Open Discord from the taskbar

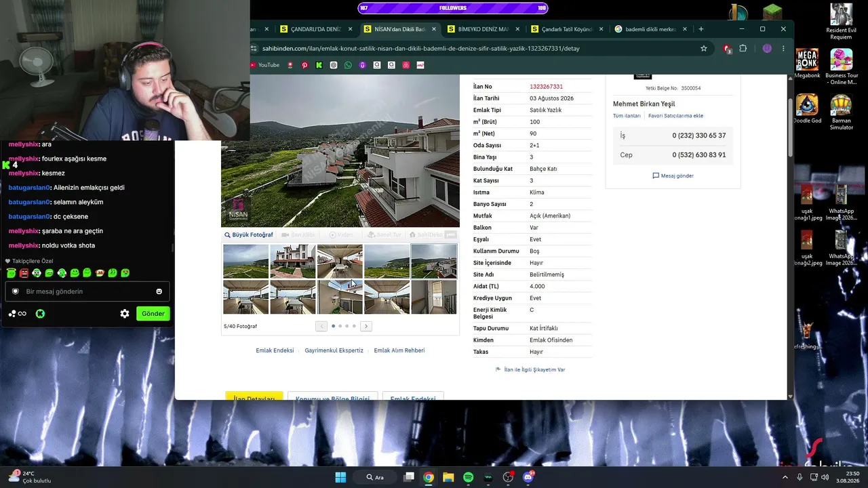click(528, 477)
